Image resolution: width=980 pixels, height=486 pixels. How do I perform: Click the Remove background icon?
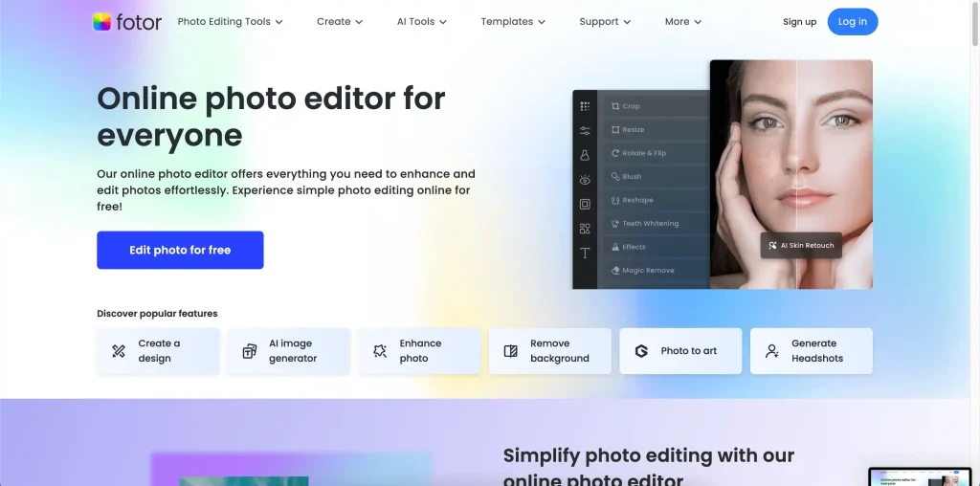(511, 351)
